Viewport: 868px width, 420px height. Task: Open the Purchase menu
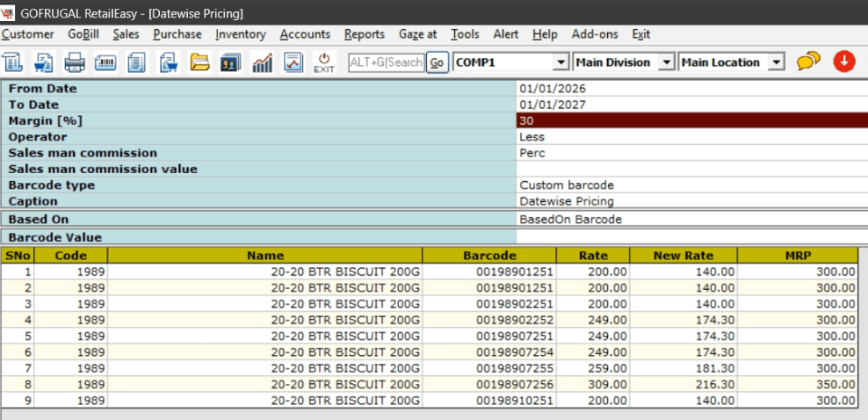(177, 34)
